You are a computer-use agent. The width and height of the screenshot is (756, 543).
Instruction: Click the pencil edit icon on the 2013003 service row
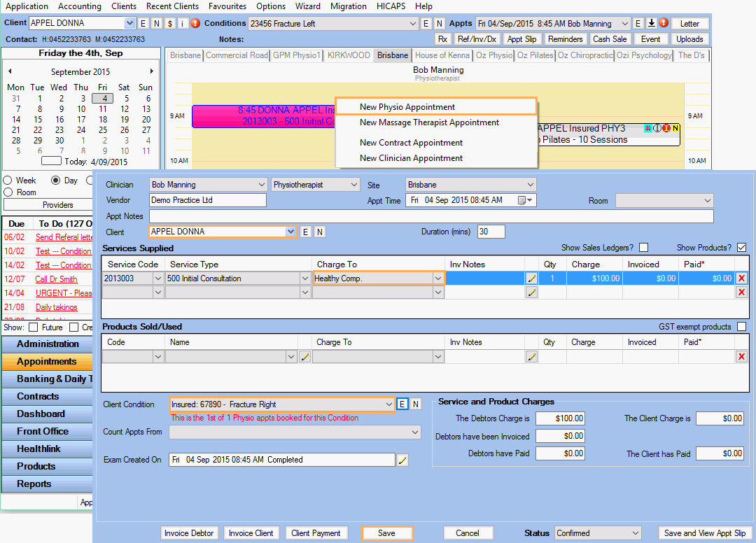click(x=531, y=278)
